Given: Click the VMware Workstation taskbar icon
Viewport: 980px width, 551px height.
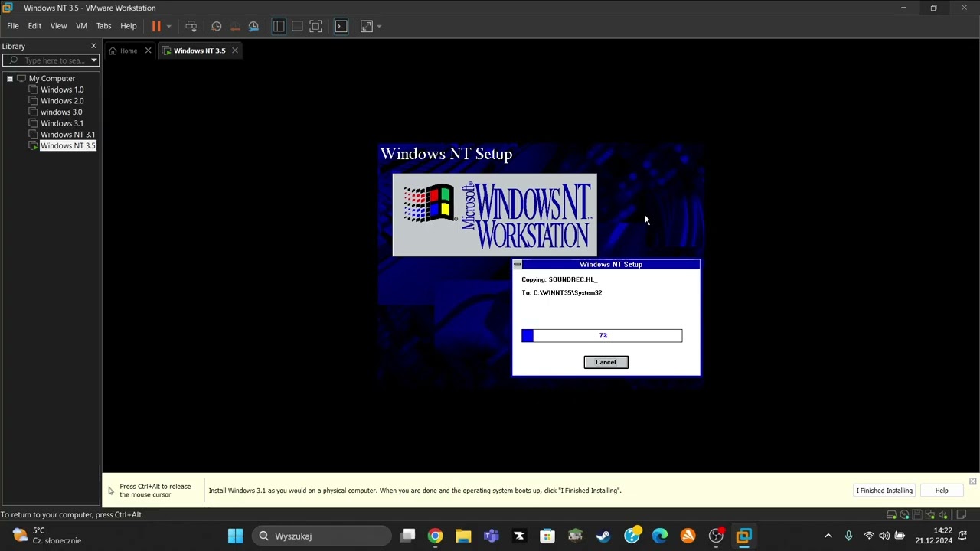Looking at the screenshot, I should [744, 536].
